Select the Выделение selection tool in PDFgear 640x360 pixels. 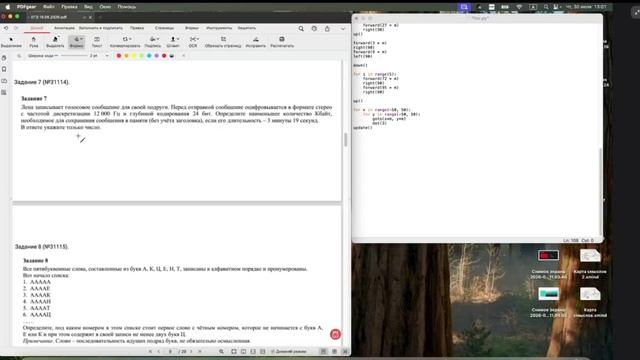(x=11, y=42)
